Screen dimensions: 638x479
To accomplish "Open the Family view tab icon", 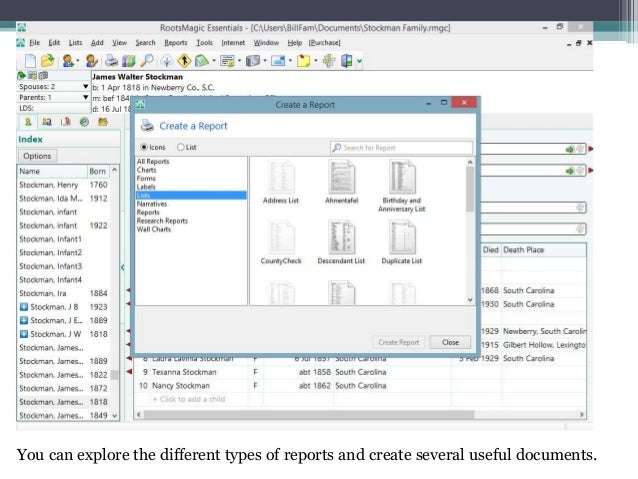I will coord(47,122).
